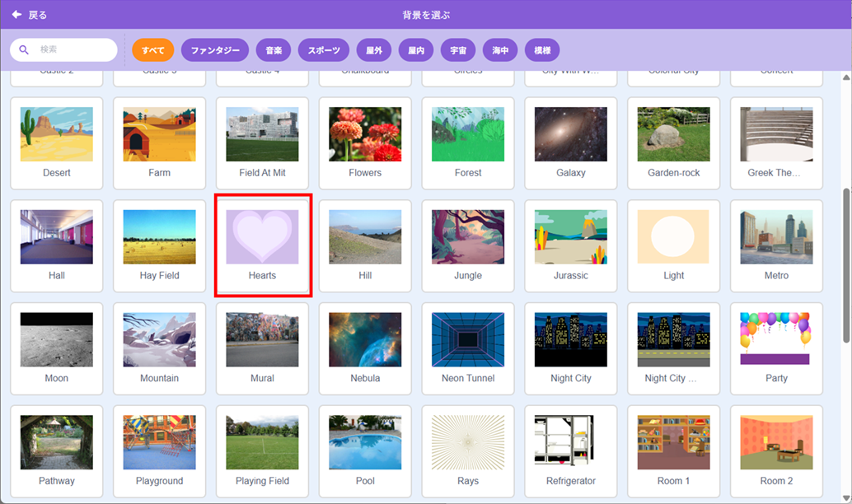This screenshot has height=504, width=852.
Task: Select the Party backdrop with balloons
Action: [776, 348]
